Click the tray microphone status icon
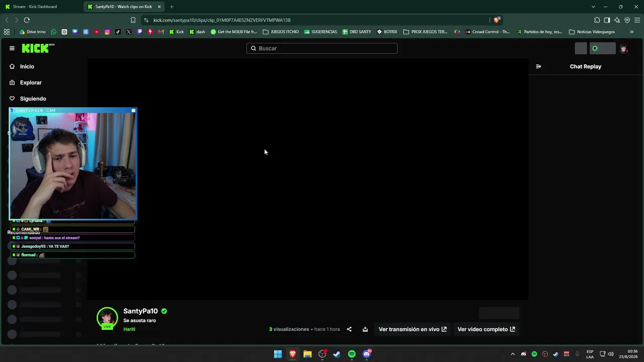This screenshot has width=644, height=362. [x=577, y=354]
